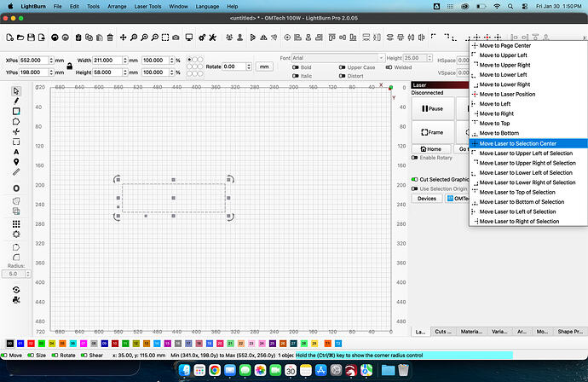Open Settings gears icon
The height and width of the screenshot is (382, 588).
pos(202,38)
